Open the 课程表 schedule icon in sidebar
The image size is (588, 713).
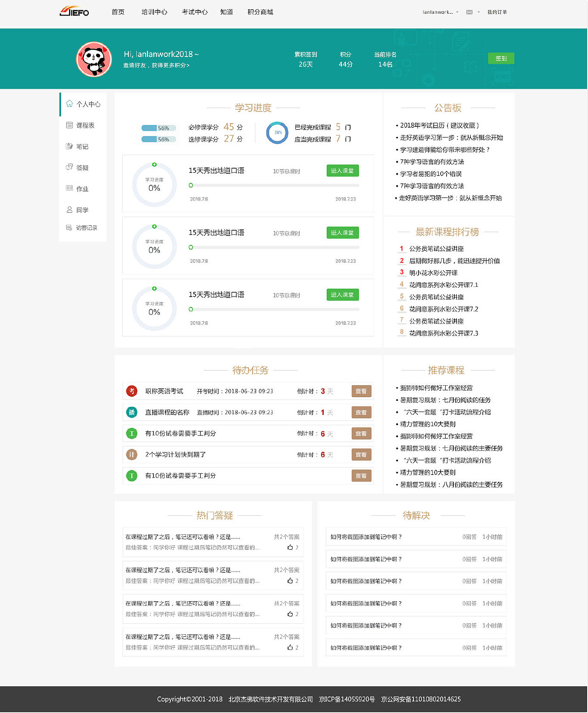point(69,125)
